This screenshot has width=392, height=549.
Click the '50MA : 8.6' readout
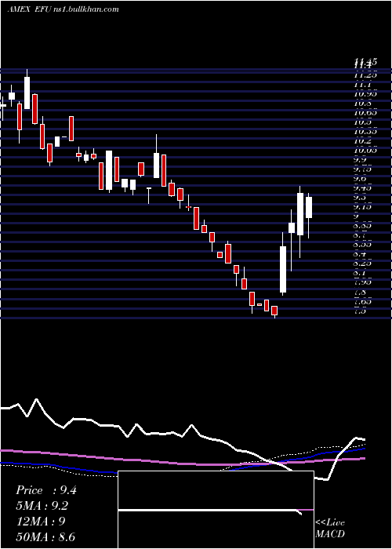pos(45,536)
